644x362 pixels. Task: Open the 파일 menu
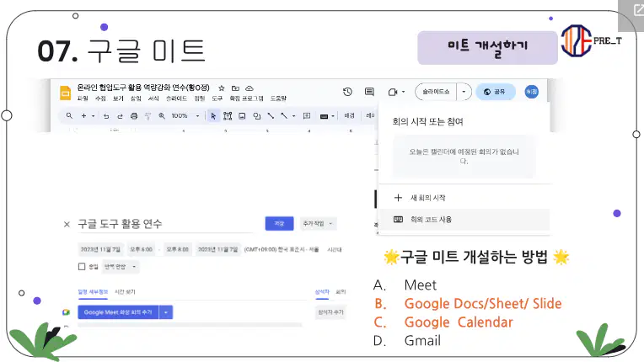(83, 98)
